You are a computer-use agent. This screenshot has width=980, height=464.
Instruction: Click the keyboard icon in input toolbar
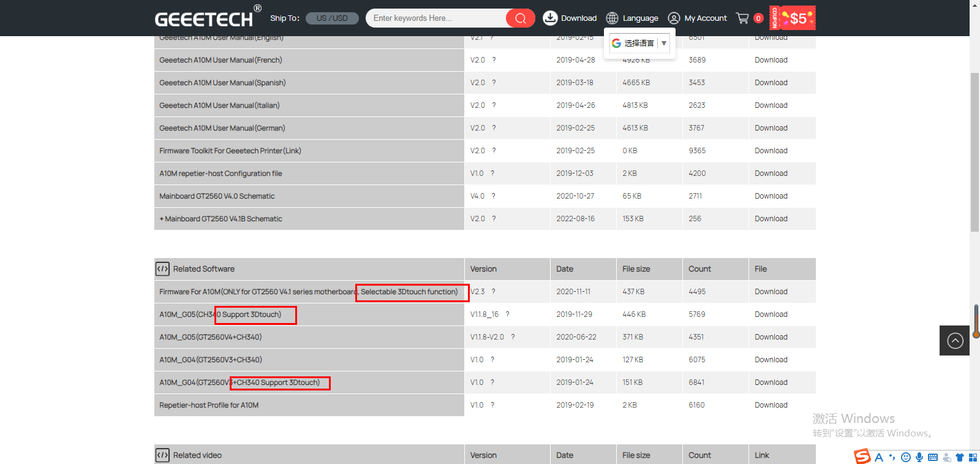(933, 457)
